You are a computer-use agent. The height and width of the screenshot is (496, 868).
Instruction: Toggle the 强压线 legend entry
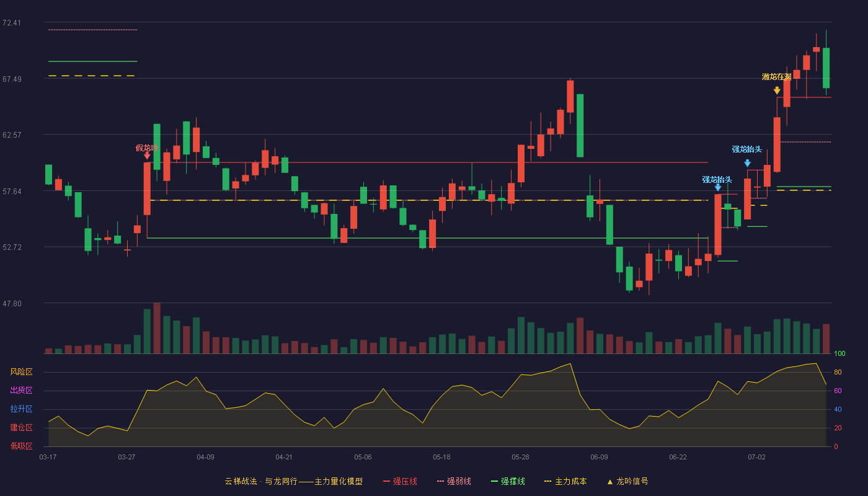click(x=400, y=481)
